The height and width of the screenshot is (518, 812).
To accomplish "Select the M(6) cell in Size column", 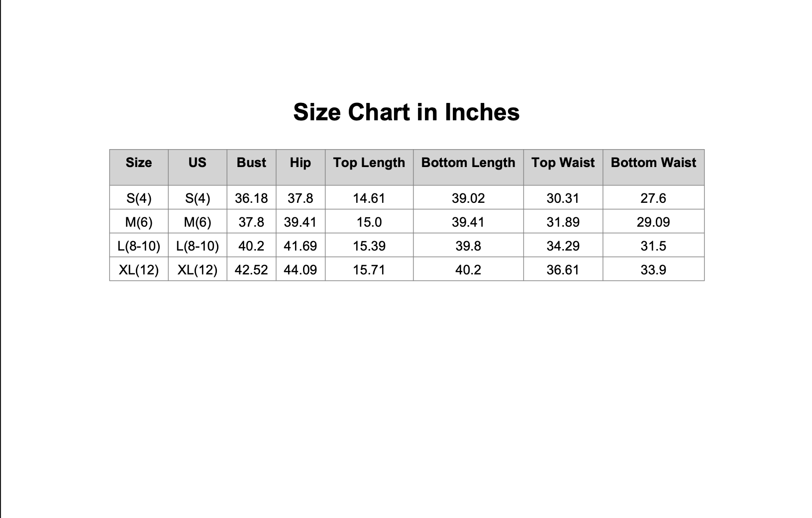I will [x=139, y=222].
